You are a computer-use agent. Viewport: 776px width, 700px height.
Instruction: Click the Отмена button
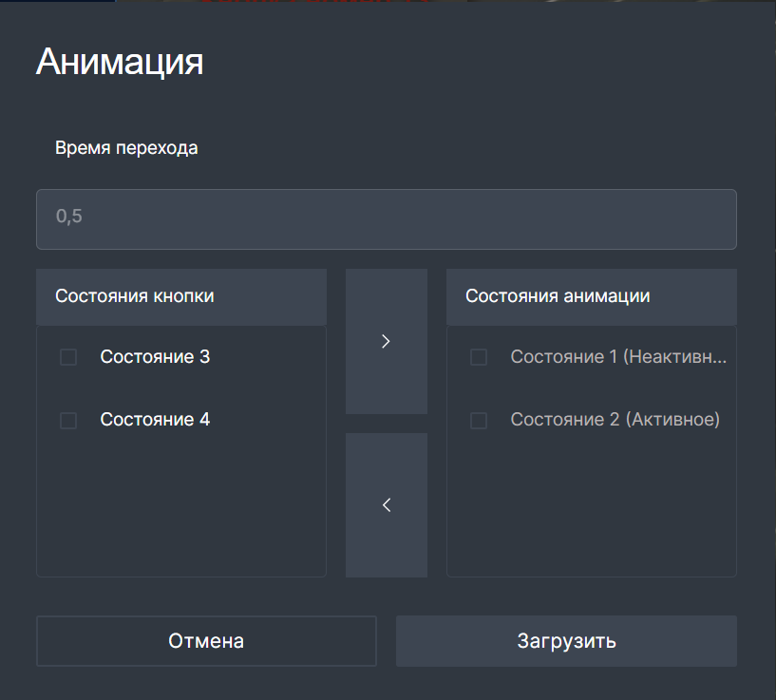206,641
